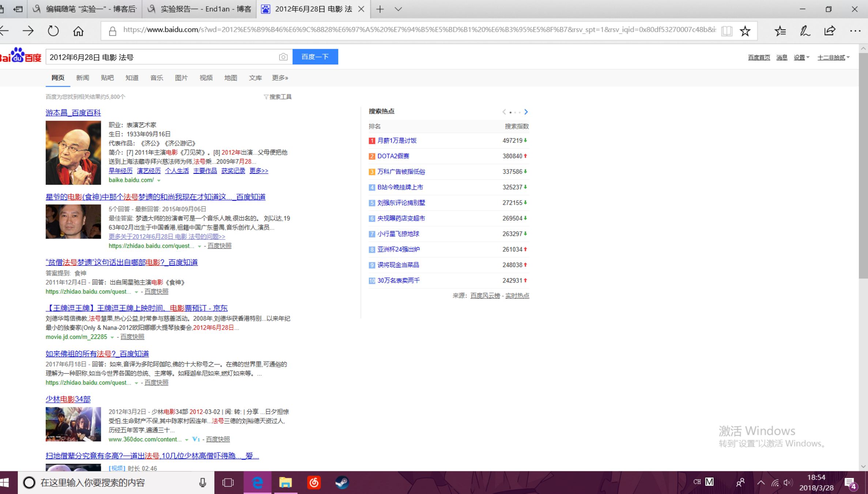
Task: Expand dropdown arrow beside baike.baidu.com
Action: pos(159,180)
